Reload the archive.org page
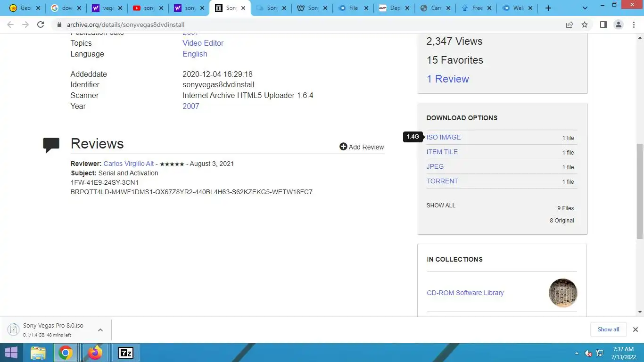 [41, 25]
